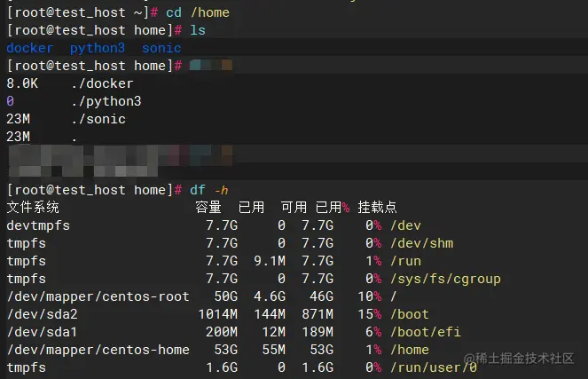This screenshot has width=588, height=379.
Task: Select the blue 'docker' directory name
Action: [30, 48]
